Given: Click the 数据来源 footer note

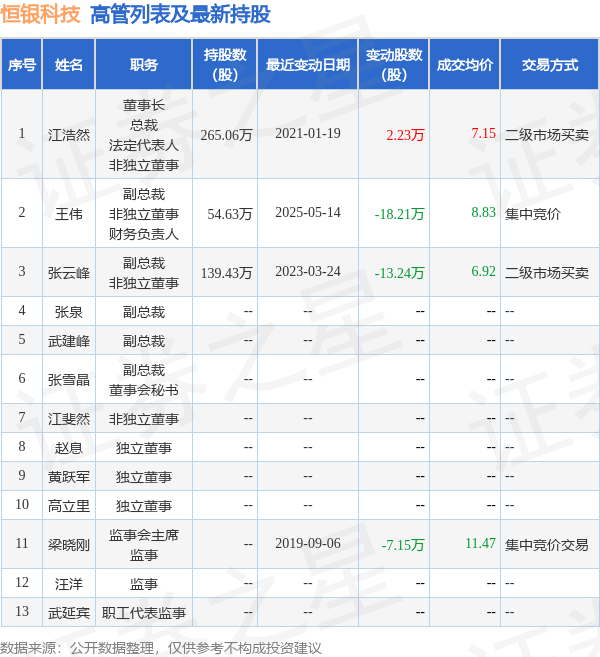Looking at the screenshot, I should [x=161, y=648].
